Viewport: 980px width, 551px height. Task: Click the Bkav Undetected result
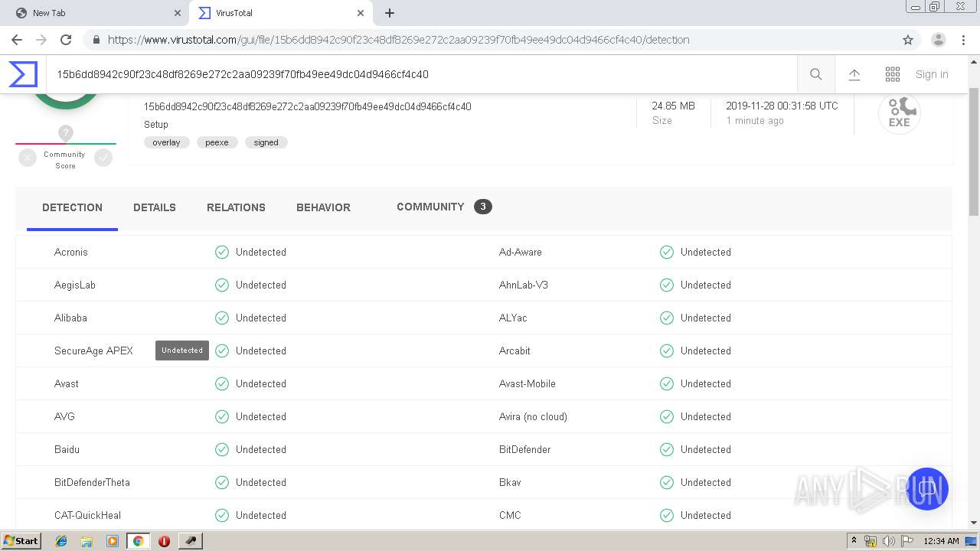click(706, 482)
